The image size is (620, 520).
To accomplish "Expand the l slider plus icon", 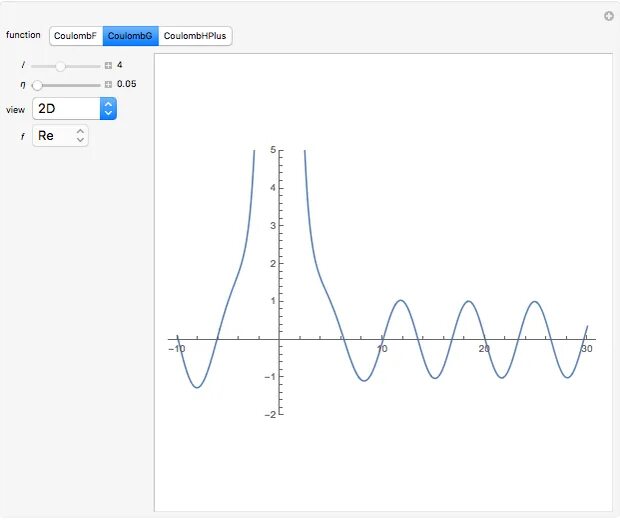I will (108, 66).
